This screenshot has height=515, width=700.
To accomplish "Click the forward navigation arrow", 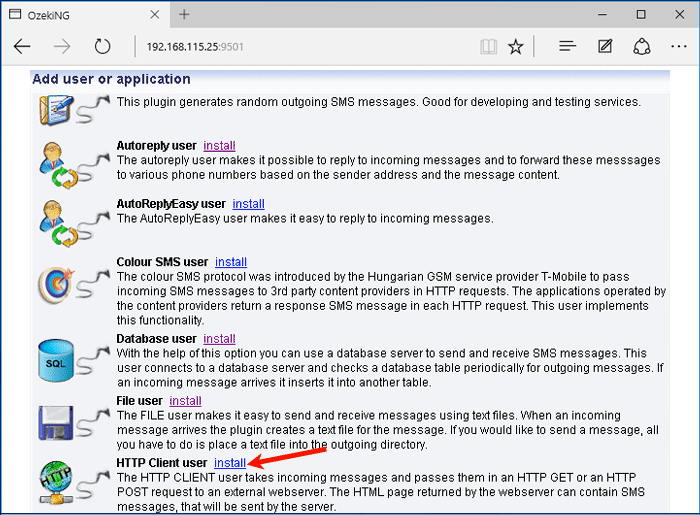I will [62, 46].
